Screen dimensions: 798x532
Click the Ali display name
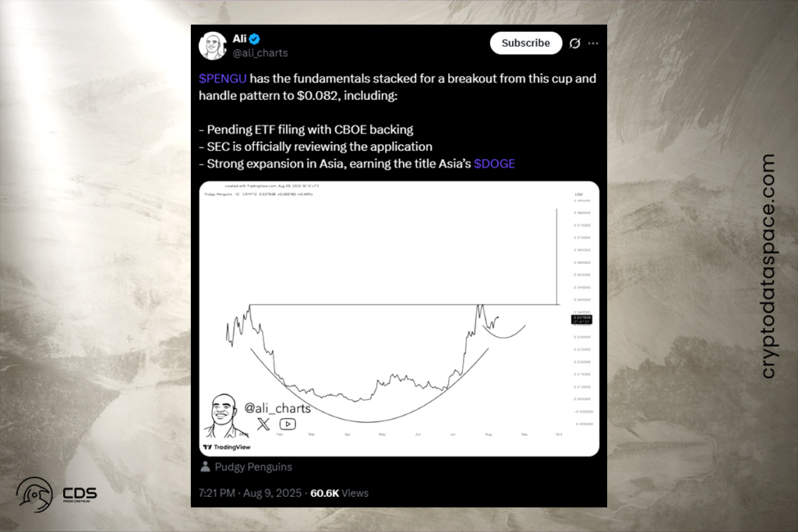point(239,39)
